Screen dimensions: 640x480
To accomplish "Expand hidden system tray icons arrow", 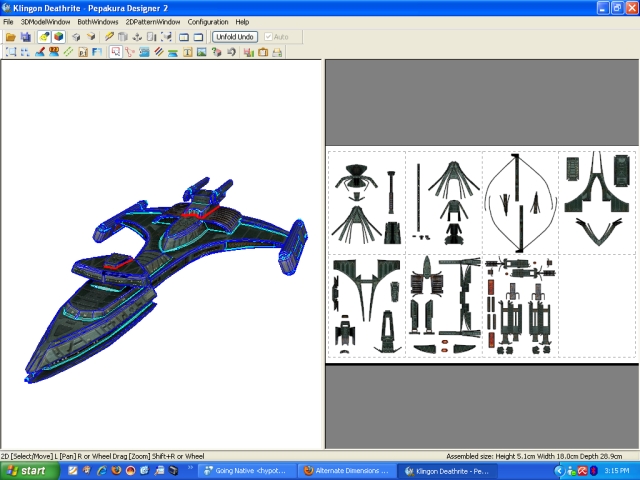I will pos(559,471).
